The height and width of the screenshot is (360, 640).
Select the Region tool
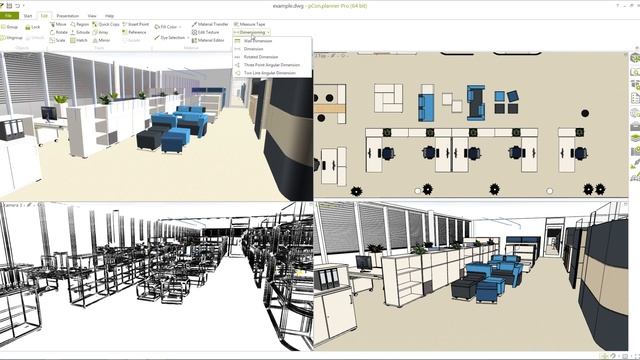[x=80, y=24]
